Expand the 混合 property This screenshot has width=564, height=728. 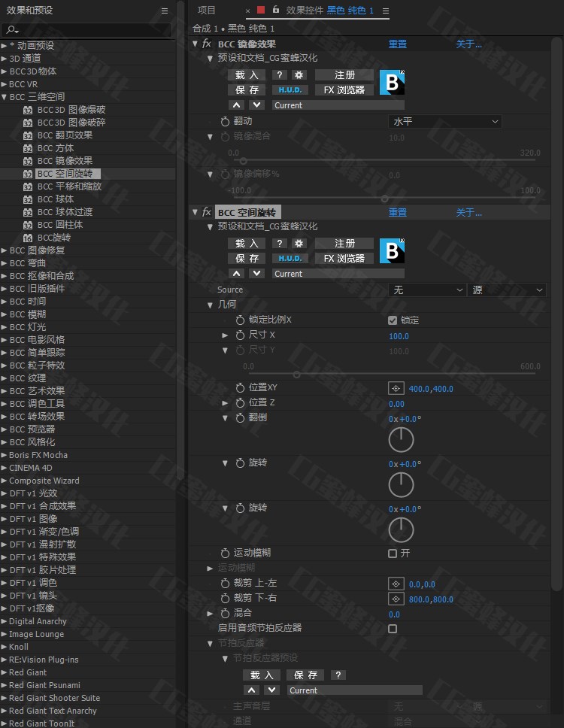tap(210, 614)
